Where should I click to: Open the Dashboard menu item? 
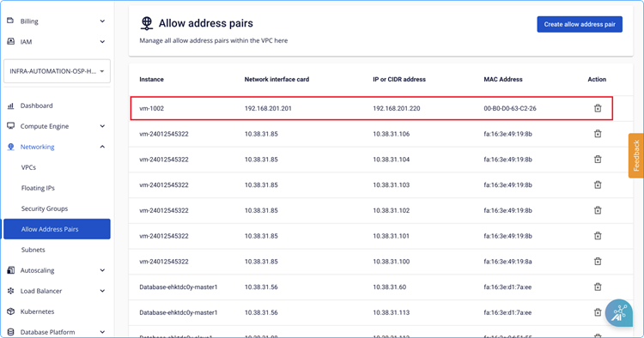[x=37, y=106]
